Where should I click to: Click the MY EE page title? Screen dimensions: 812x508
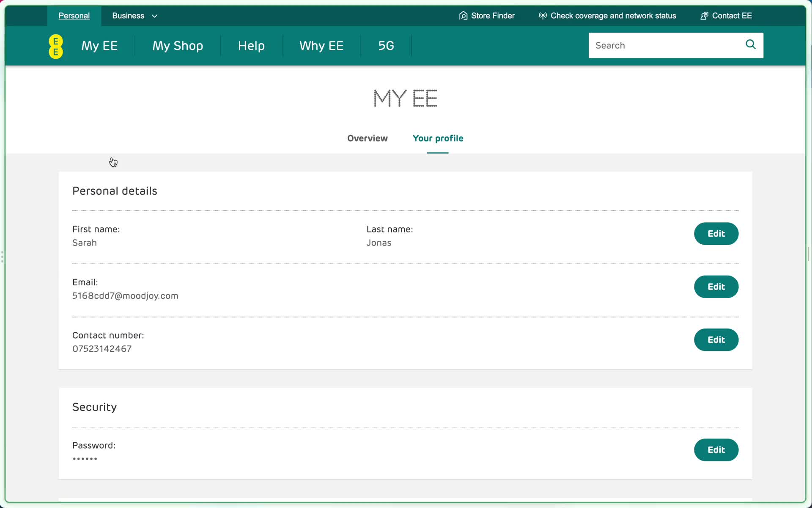point(405,98)
